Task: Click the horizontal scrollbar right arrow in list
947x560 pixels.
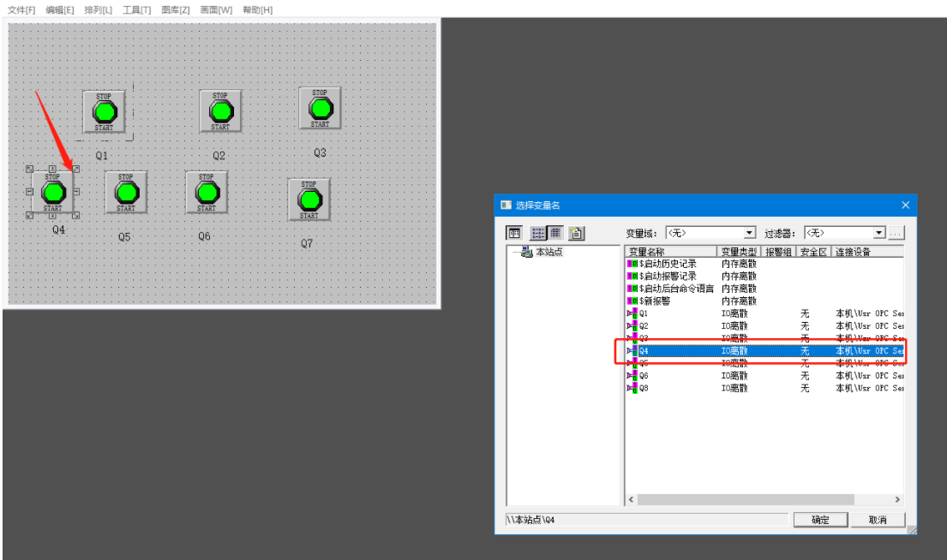Action: click(x=897, y=500)
